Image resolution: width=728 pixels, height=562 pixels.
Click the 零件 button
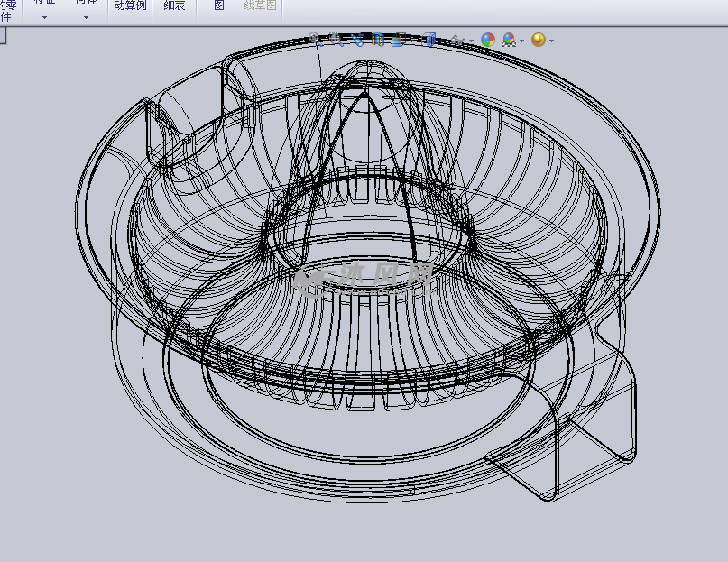point(7,11)
